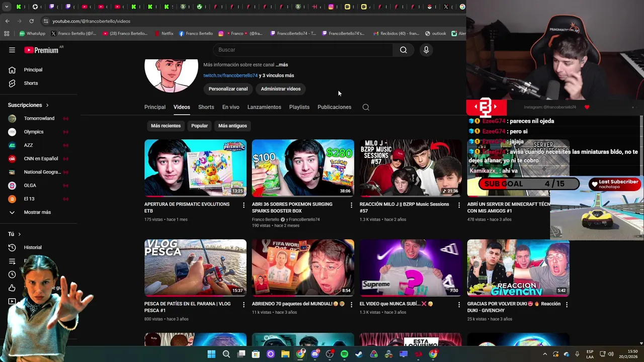This screenshot has height=362, width=644.
Task: Open the twitch.tv/francobertello74 link
Action: click(x=230, y=75)
